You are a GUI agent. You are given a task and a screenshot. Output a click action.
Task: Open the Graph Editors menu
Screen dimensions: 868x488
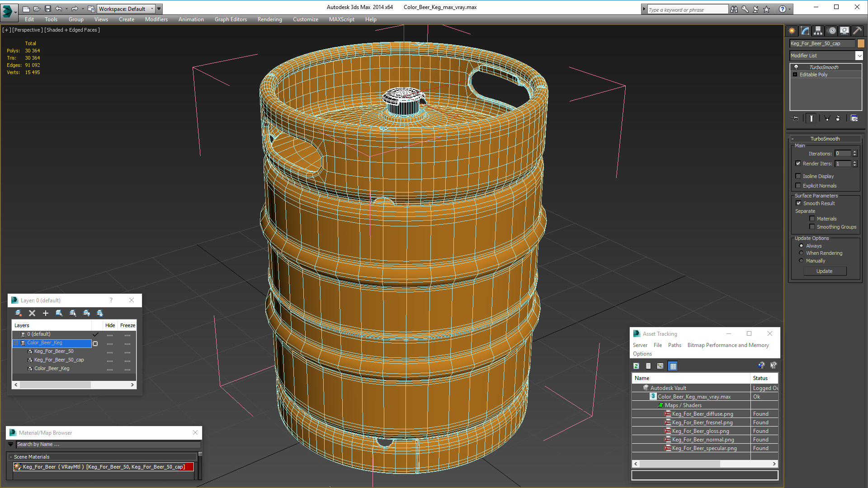click(231, 19)
